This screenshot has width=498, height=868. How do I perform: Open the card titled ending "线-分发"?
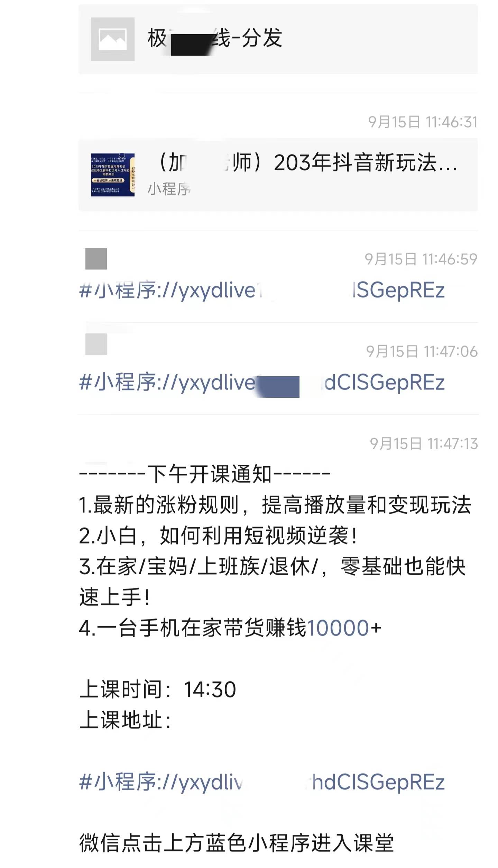tap(278, 39)
